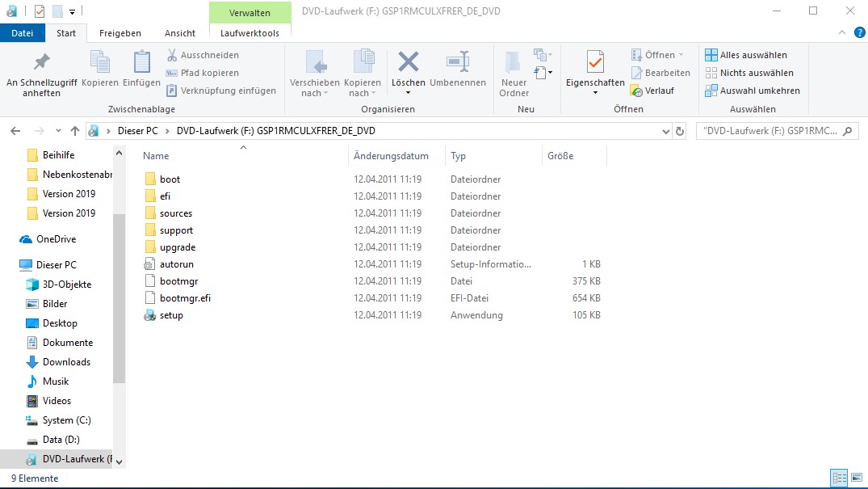Choose Pfad kopieren command

[203, 73]
